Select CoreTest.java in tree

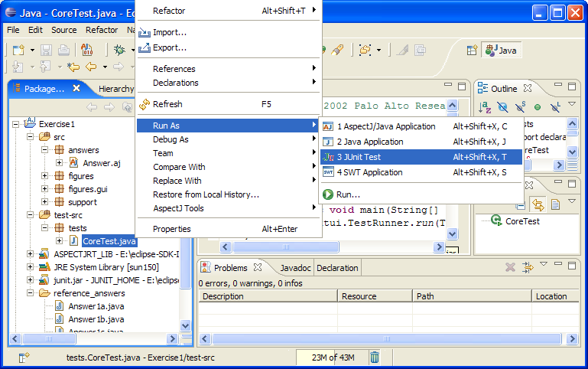[x=109, y=241]
